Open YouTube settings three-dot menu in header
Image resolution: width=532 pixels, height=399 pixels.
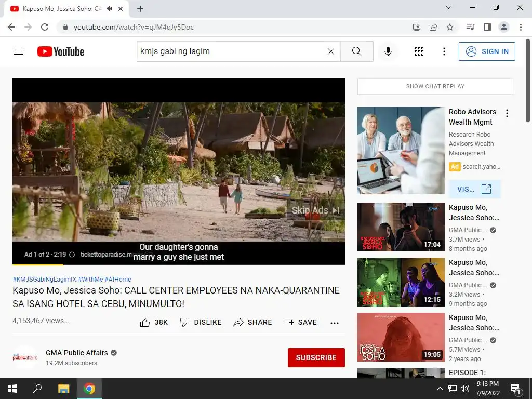(x=444, y=51)
